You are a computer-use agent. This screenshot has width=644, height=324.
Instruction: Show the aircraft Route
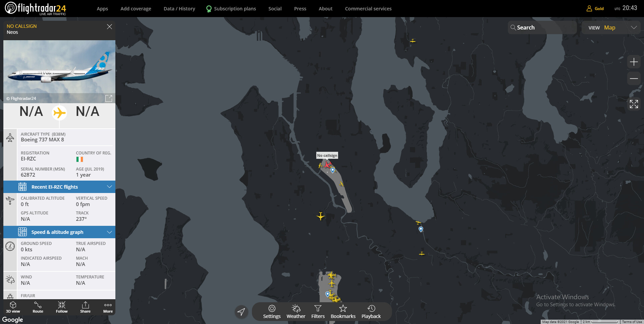point(38,307)
